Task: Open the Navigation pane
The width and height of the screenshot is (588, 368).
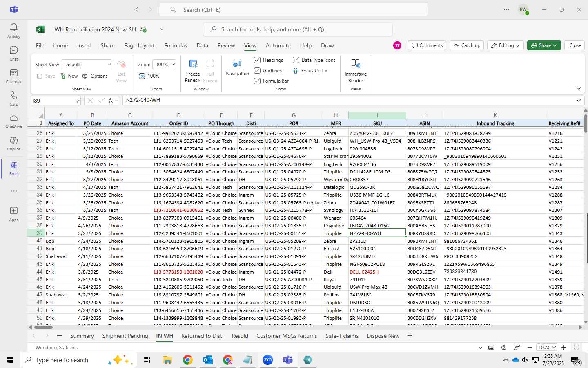Action: (x=237, y=67)
